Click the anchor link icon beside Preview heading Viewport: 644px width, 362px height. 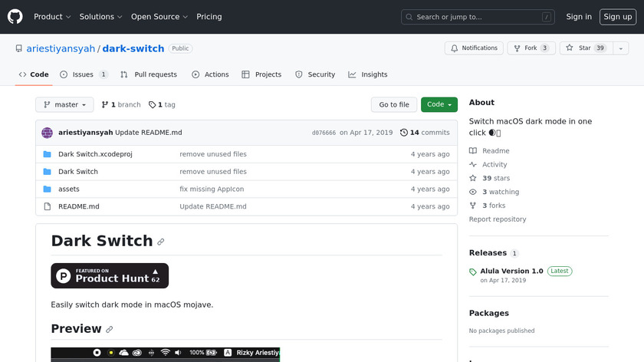point(109,330)
